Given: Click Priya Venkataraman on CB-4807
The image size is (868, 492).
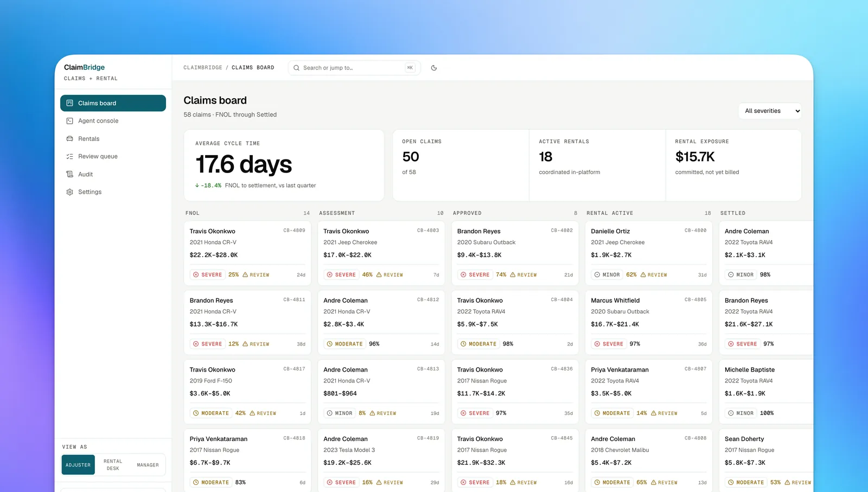Looking at the screenshot, I should [620, 370].
